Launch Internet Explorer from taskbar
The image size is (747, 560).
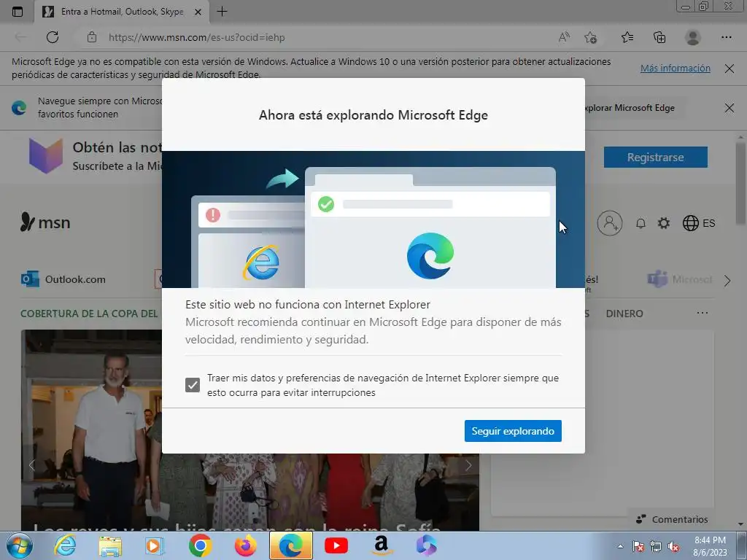pos(65,545)
